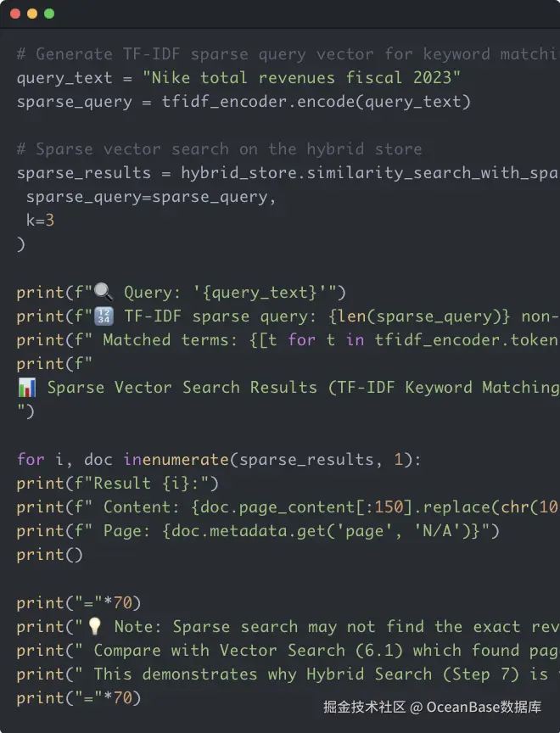This screenshot has height=733, width=560.
Task: Click the OceanBase数据库 watermark text
Action: [x=484, y=707]
